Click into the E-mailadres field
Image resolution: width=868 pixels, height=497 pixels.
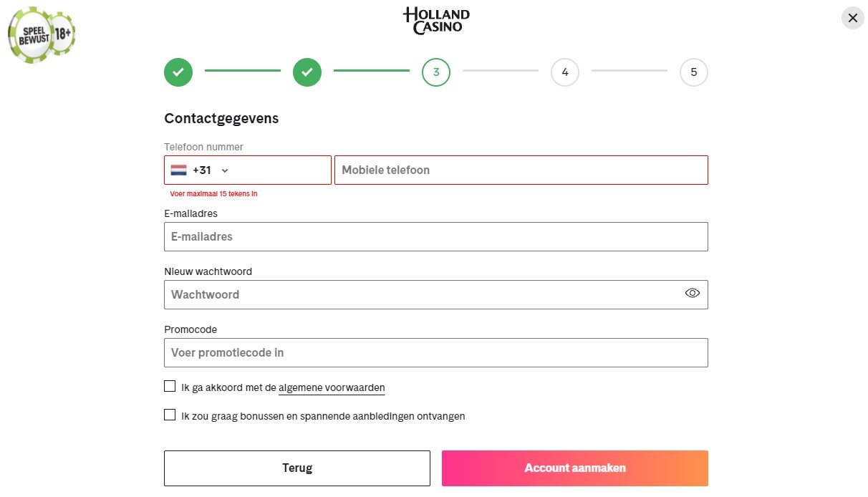435,237
